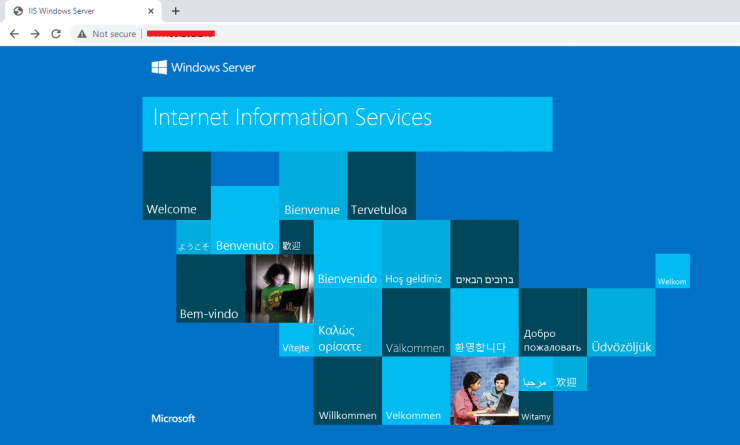Click the Windows Server heading text
This screenshot has width=740, height=445.
[213, 67]
